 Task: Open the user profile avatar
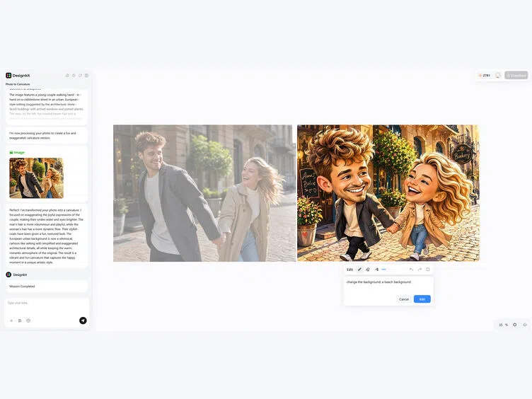click(x=498, y=75)
